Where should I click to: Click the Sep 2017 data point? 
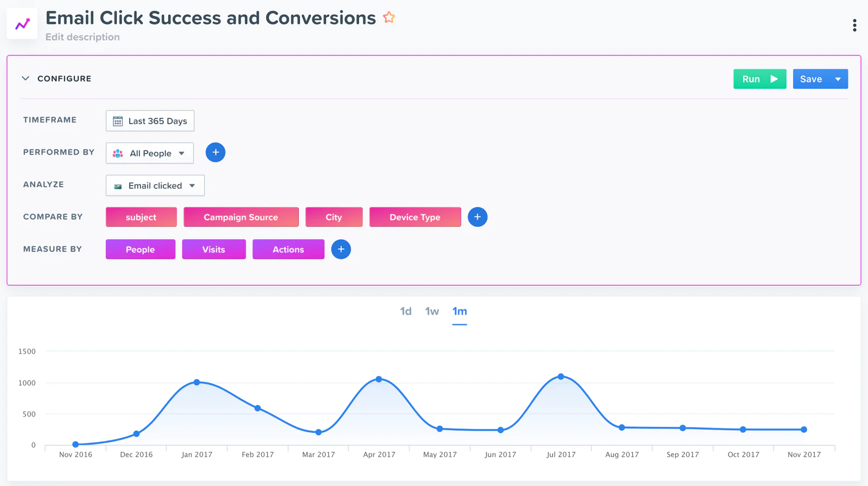tap(682, 428)
